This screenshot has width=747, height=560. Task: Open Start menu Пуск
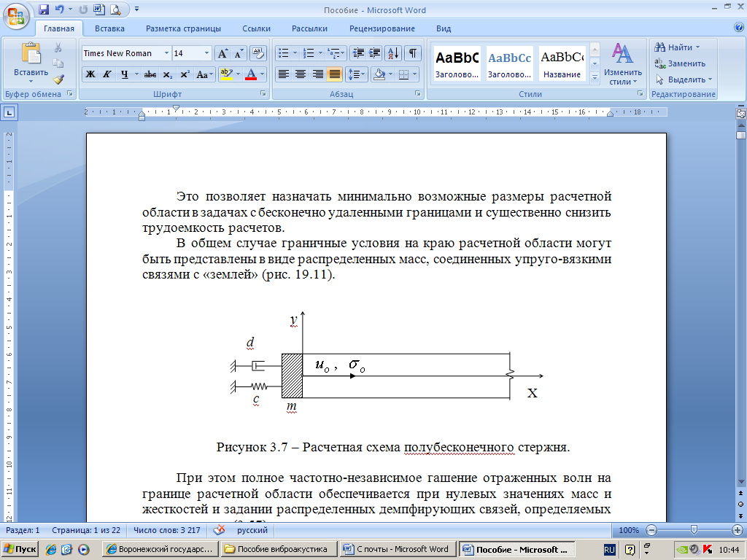[x=20, y=550]
